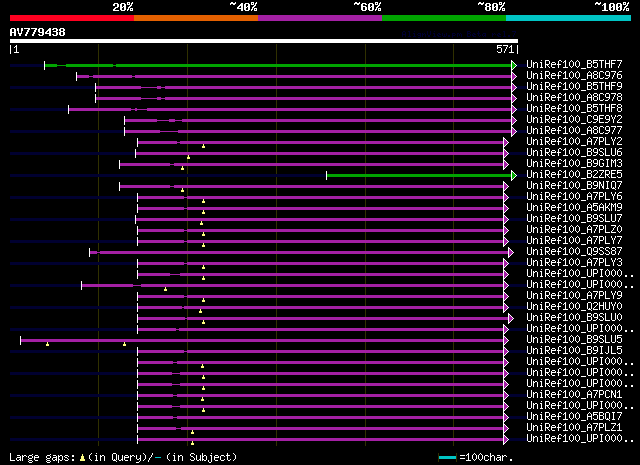The image size is (640, 465).
Task: Click the green arrowhead ending the B2ZRE5 alignment
Action: [x=514, y=176]
